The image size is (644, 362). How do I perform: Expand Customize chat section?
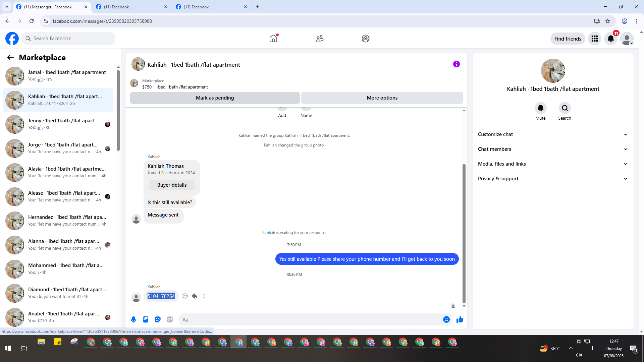(x=552, y=134)
